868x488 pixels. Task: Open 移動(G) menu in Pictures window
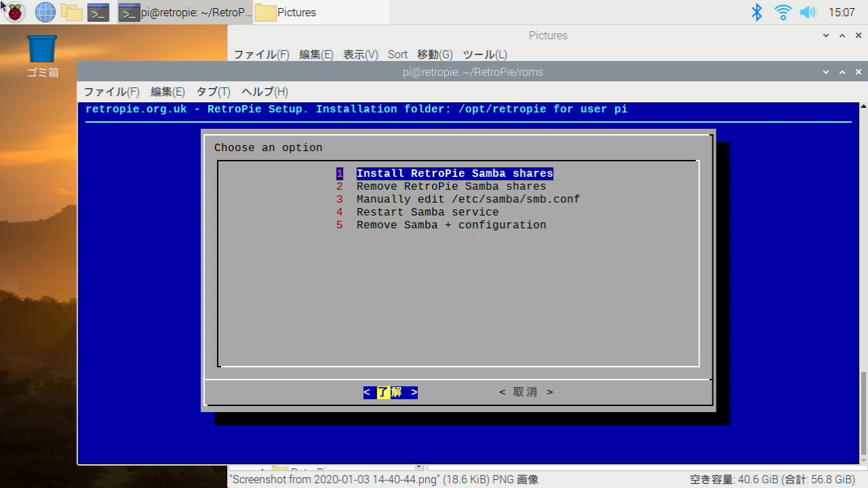(435, 54)
